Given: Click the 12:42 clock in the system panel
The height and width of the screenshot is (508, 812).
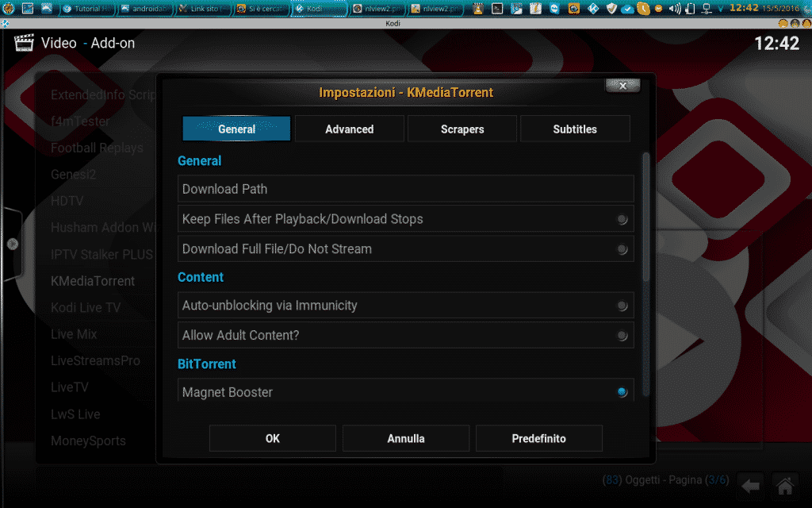Looking at the screenshot, I should [x=744, y=8].
